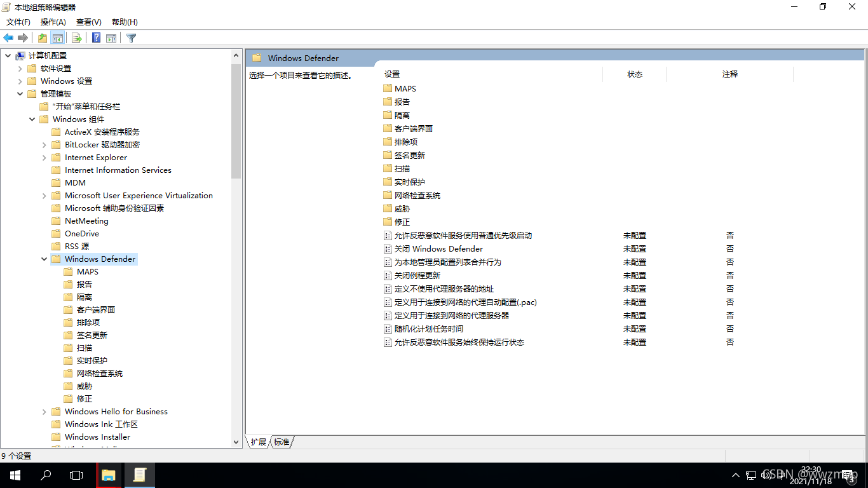Expand BitLocker 驱动器加密 in the tree
The image size is (868, 488).
(x=44, y=145)
